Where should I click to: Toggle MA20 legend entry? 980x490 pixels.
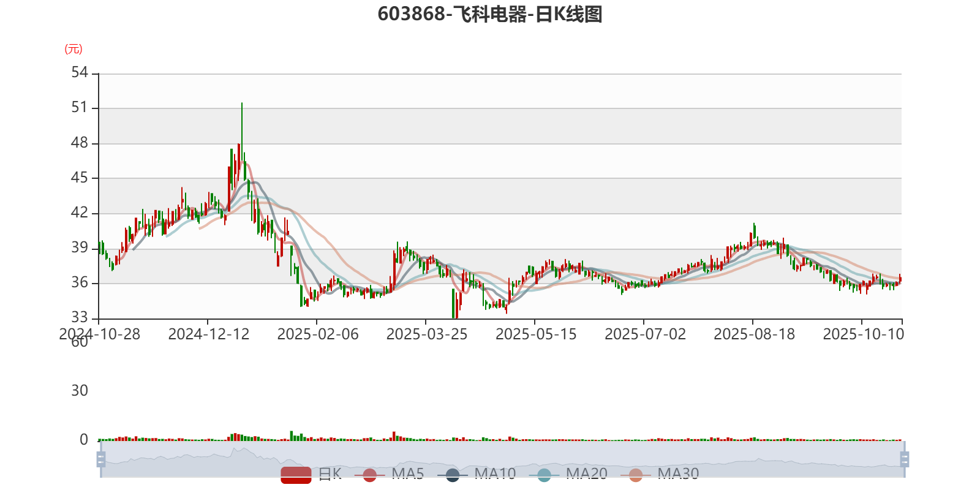pos(568,474)
